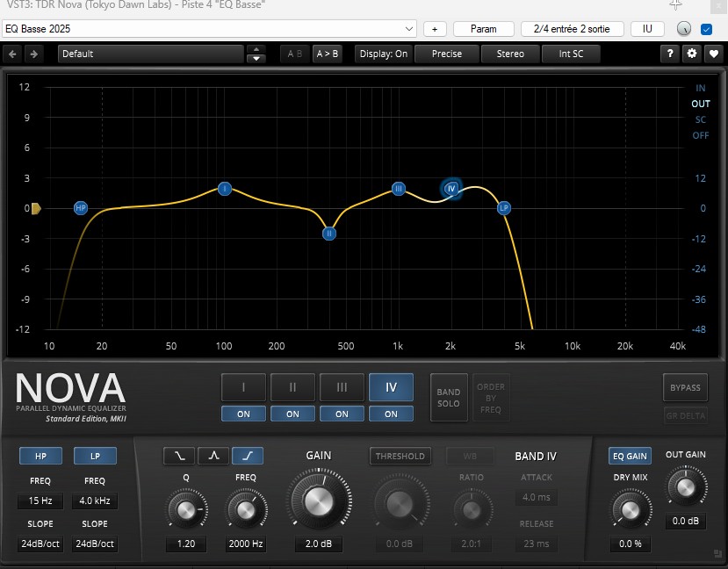Select band I tab

pyautogui.click(x=243, y=387)
